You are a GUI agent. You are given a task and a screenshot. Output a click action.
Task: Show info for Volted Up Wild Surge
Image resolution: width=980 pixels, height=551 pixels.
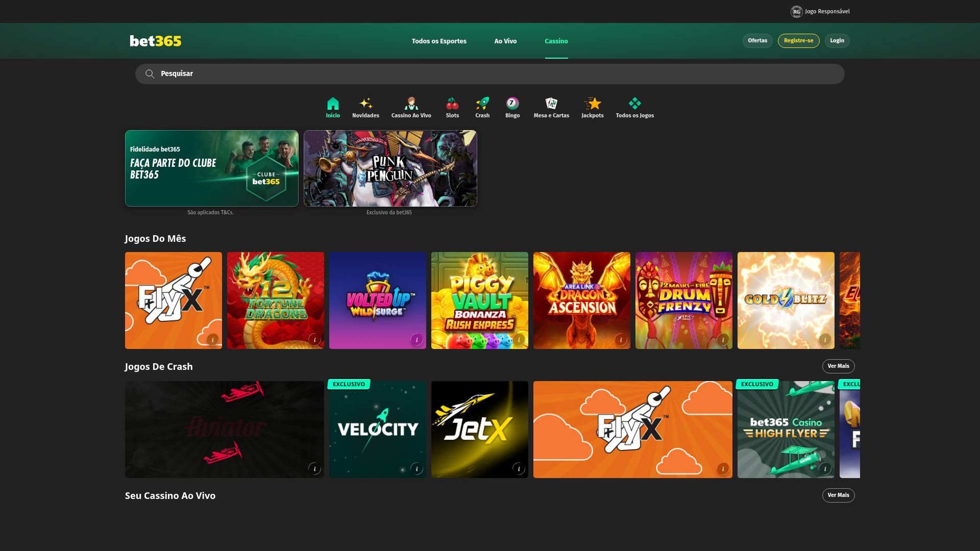[x=416, y=340]
